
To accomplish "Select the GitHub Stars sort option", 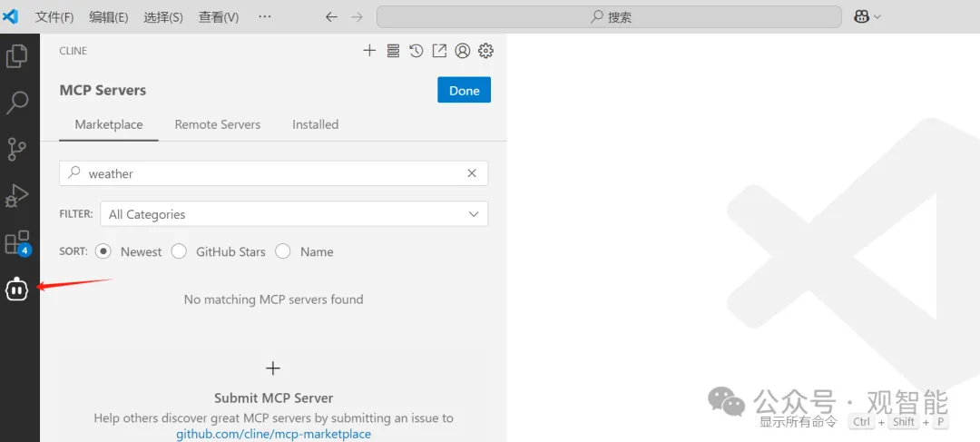I will [x=179, y=251].
